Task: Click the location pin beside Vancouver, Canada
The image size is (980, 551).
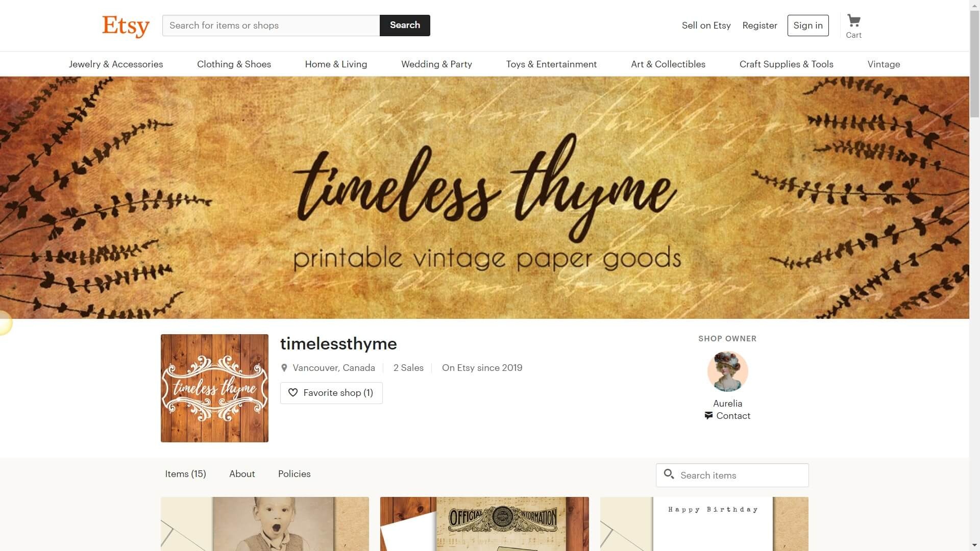Action: tap(284, 368)
